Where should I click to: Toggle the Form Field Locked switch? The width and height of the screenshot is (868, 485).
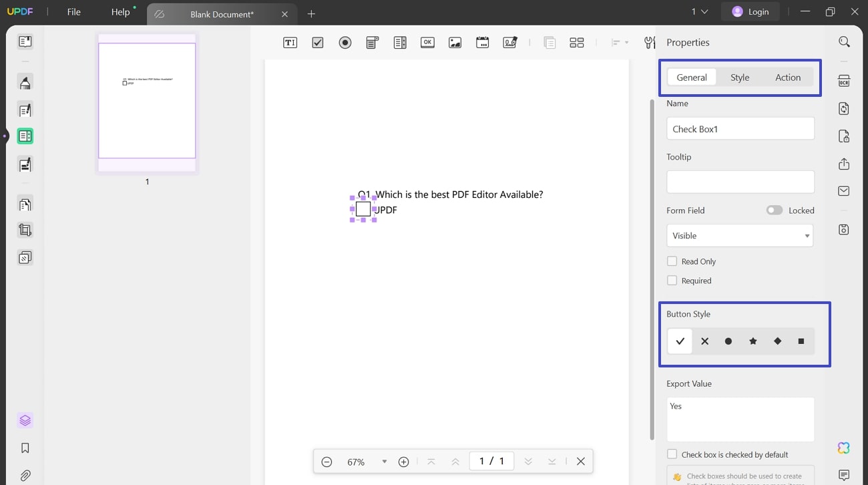(774, 210)
